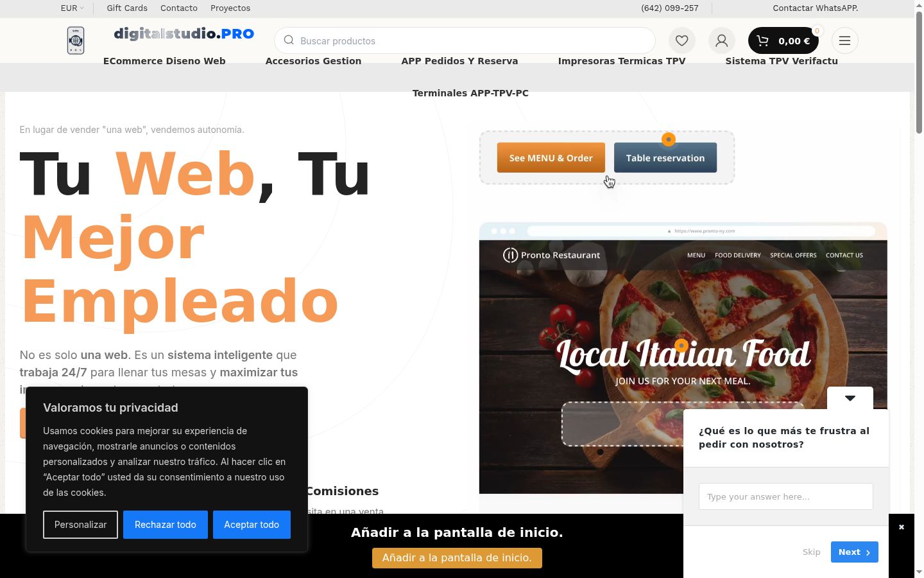The height and width of the screenshot is (578, 924).
Task: Open Terminales APP-TPV-PC menu
Action: [x=470, y=93]
